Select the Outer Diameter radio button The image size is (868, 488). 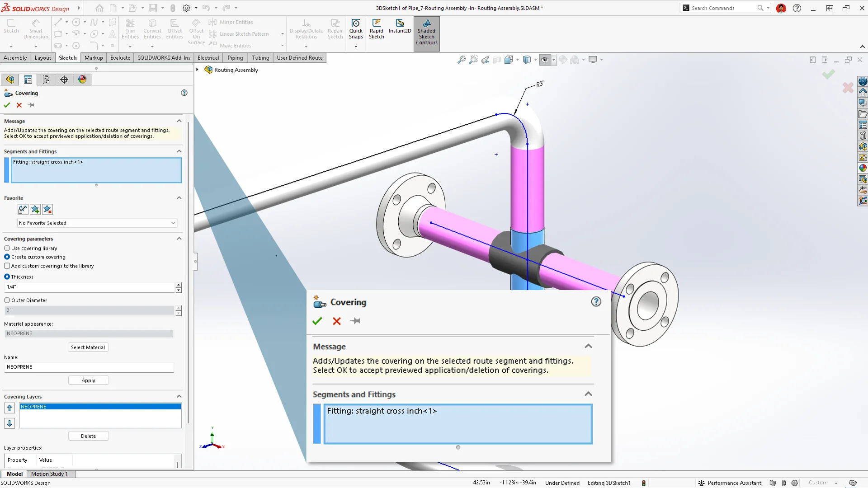[x=7, y=300]
